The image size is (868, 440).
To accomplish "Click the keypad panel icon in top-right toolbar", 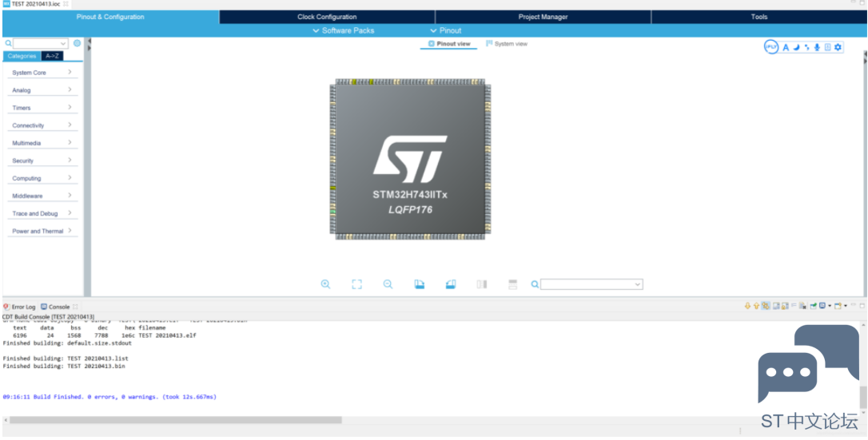I will point(827,48).
